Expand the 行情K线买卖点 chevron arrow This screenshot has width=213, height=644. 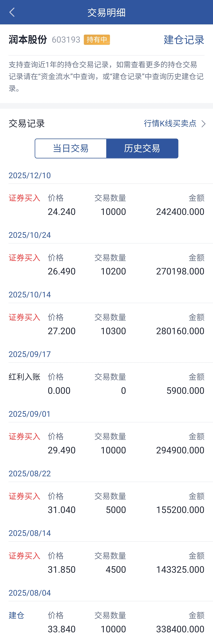pos(204,124)
